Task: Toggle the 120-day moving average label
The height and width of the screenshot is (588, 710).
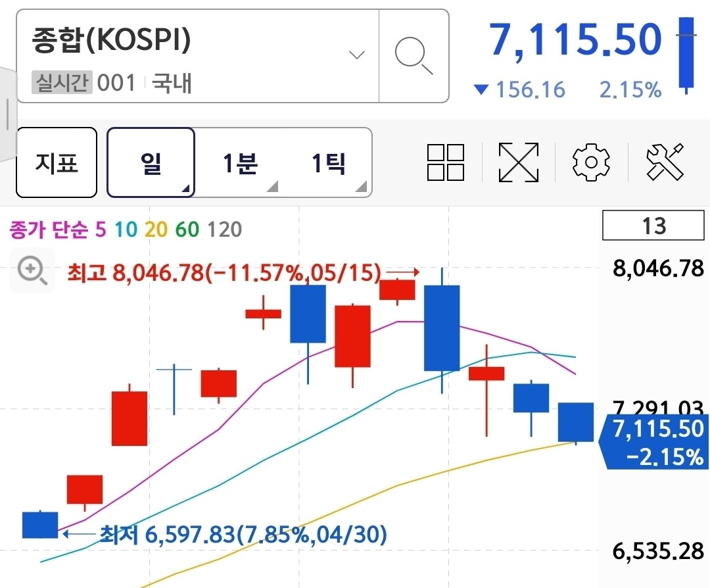Action: click(x=224, y=230)
